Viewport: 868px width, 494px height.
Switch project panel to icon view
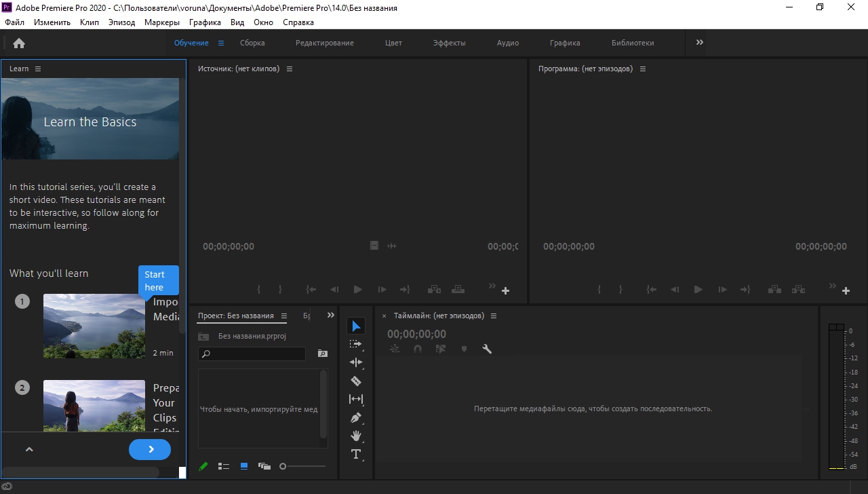coord(244,466)
